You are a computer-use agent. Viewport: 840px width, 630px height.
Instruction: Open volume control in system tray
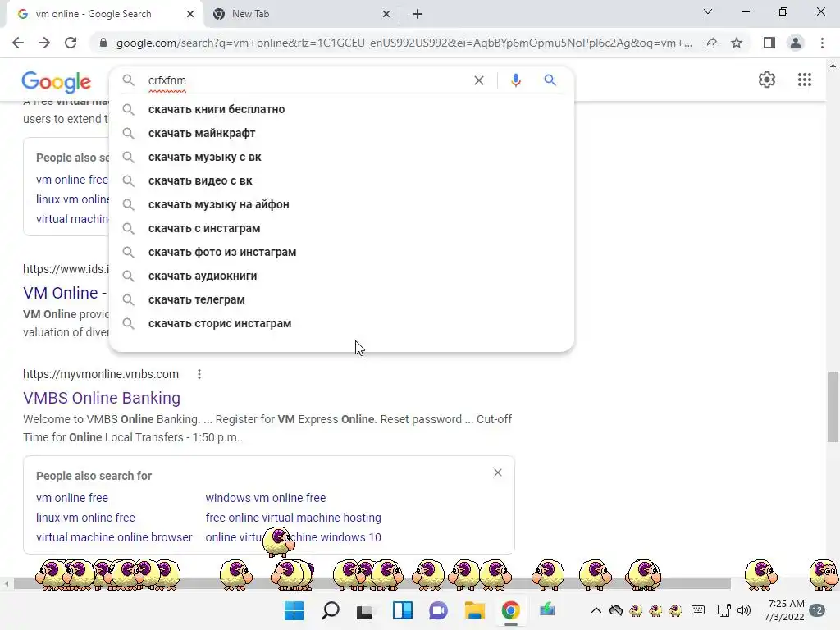[x=743, y=610]
